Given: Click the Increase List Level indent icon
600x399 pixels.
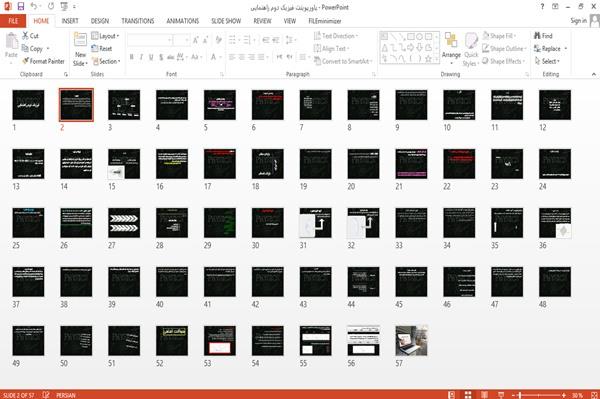Looking at the screenshot, I should (x=276, y=40).
